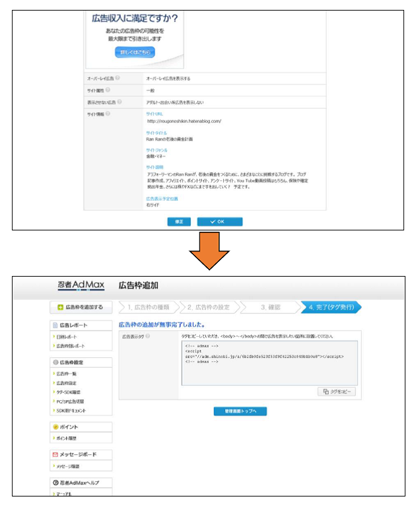Click 広告レポート sidebar header
Image resolution: width=420 pixels, height=513 pixels.
(81, 325)
